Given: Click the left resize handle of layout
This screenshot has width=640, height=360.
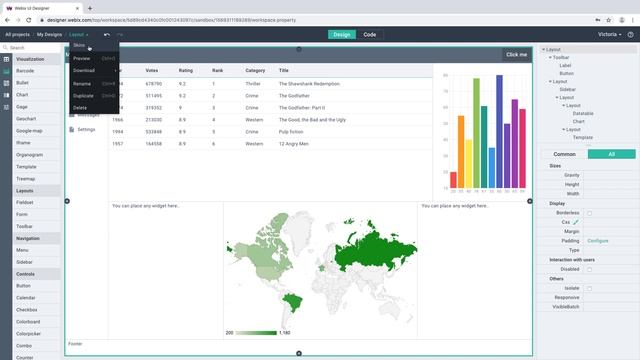Looking at the screenshot, I should [x=67, y=201].
